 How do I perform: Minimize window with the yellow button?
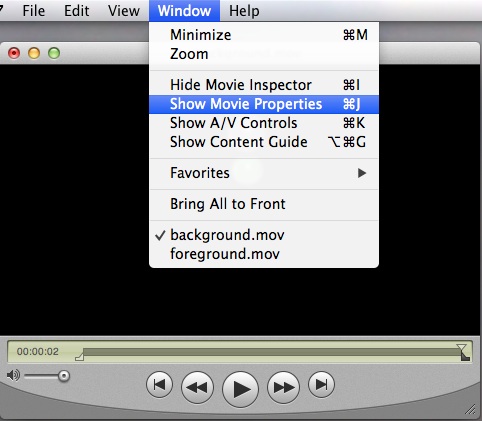34,53
